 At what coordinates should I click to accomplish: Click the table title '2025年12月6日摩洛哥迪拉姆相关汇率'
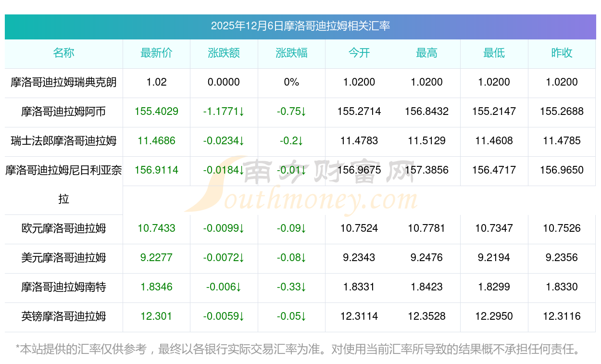click(x=300, y=26)
